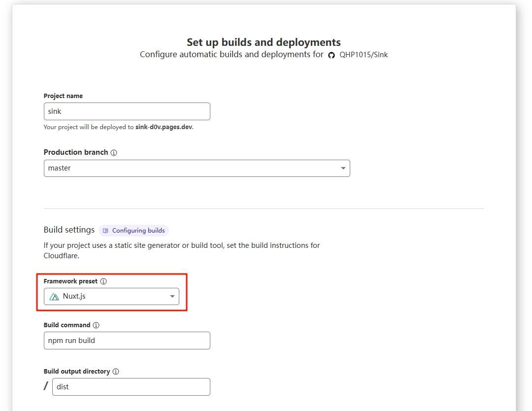The image size is (532, 411).
Task: Click the arrow on the Framework preset selector
Action: (172, 297)
